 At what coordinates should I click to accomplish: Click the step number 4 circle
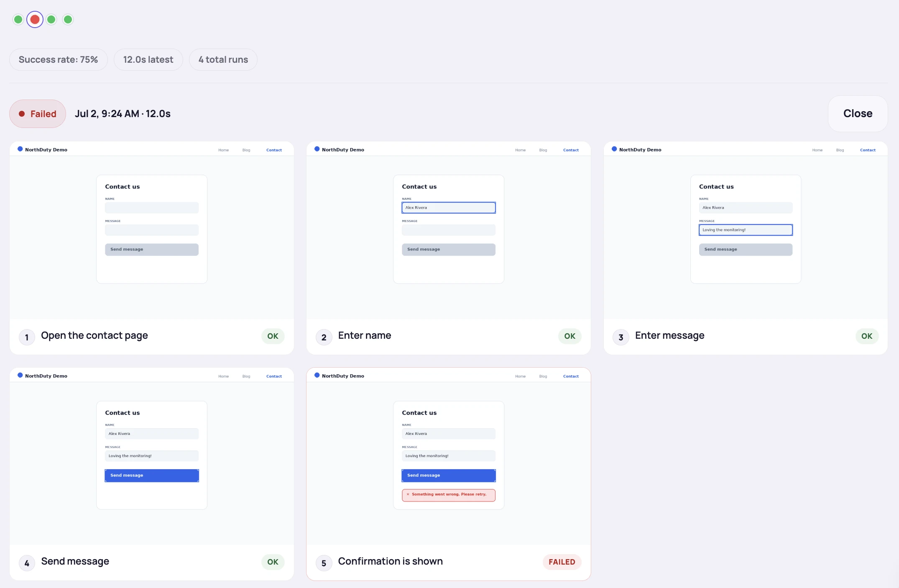(27, 563)
